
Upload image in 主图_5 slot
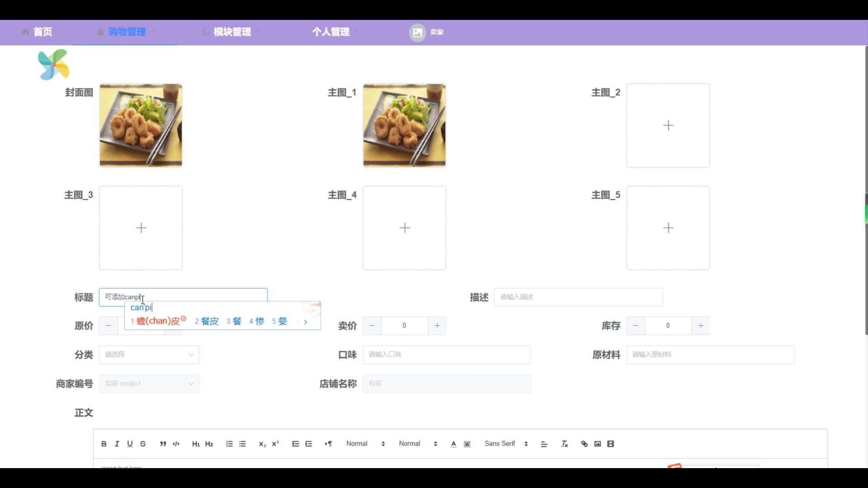pos(668,228)
